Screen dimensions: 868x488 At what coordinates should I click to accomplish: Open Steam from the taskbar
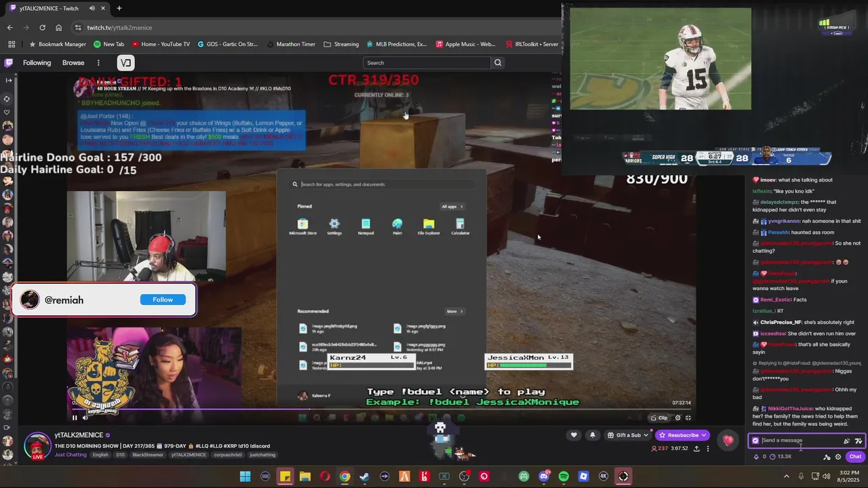pyautogui.click(x=364, y=476)
